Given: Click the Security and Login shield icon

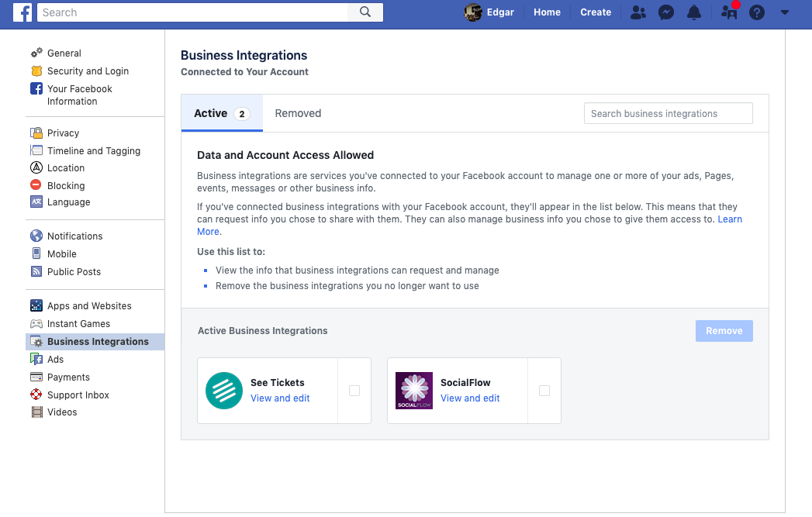Looking at the screenshot, I should (36, 71).
